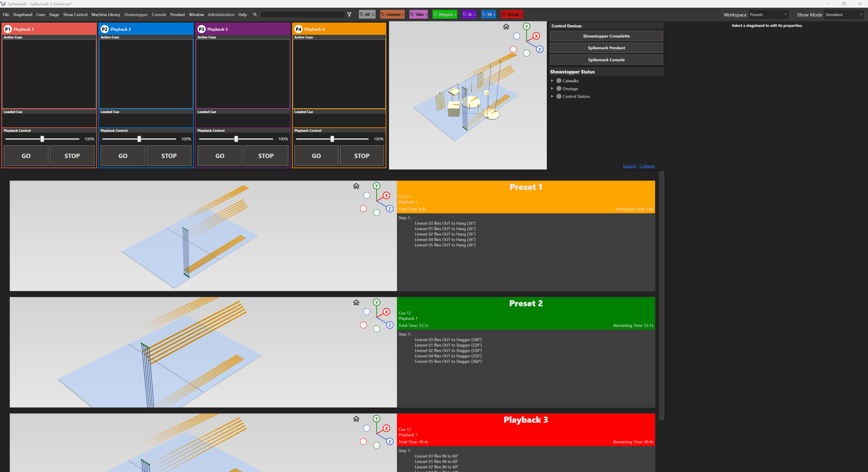Select the Preset 2 cue header
The image size is (868, 472).
click(526, 313)
